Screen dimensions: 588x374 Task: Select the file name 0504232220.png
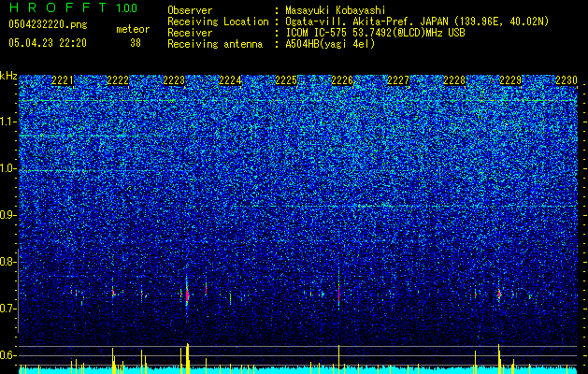(48, 24)
